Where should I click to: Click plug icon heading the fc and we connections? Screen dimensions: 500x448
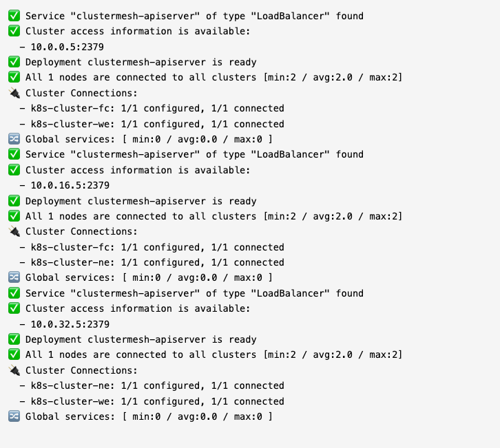click(14, 93)
